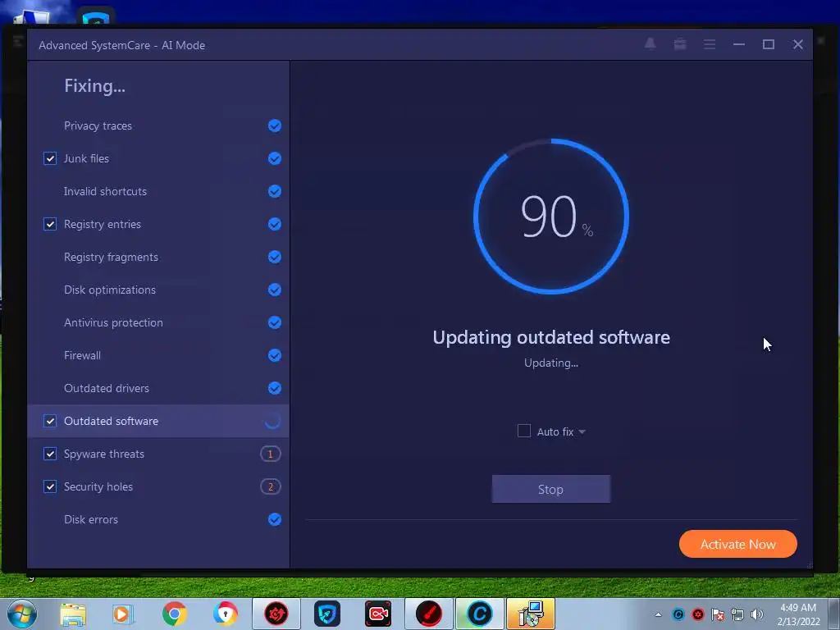The height and width of the screenshot is (630, 840).
Task: Uncheck the Junk files checkbox
Action: click(50, 158)
